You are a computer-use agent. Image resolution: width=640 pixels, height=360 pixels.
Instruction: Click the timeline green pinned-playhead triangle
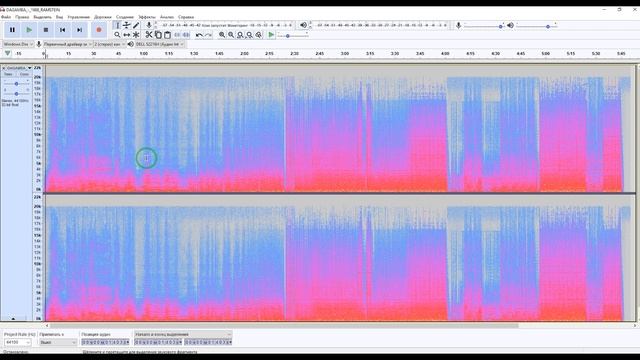click(8, 53)
